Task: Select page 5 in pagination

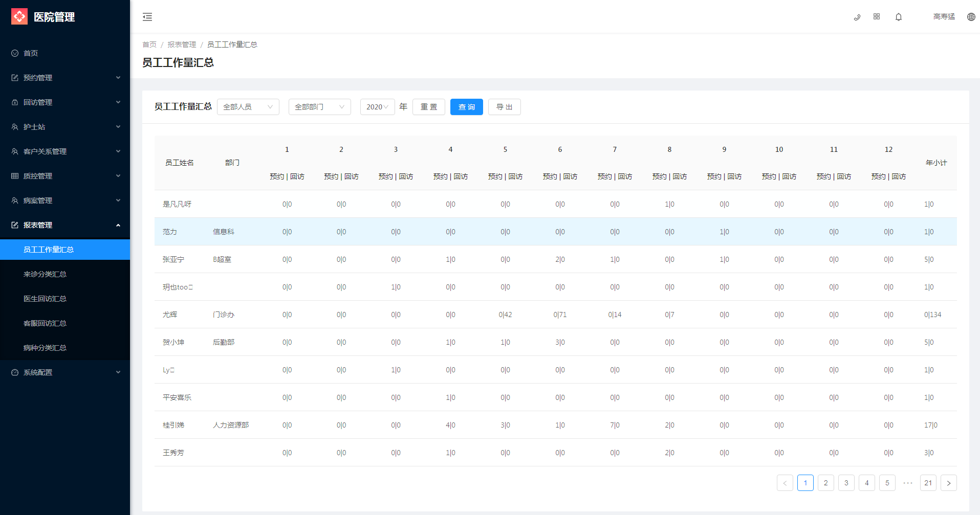Action: 887,483
